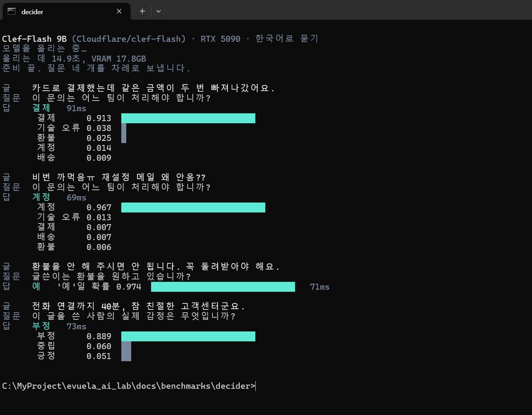
Task: Click the line about 카드로 결제했는데
Action: click(x=153, y=88)
